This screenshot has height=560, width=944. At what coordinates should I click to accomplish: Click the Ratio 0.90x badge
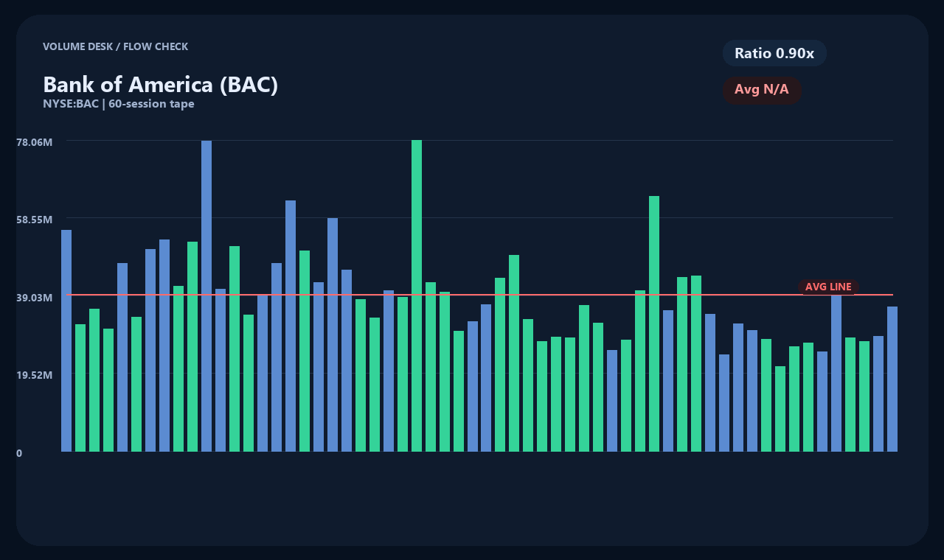[774, 53]
